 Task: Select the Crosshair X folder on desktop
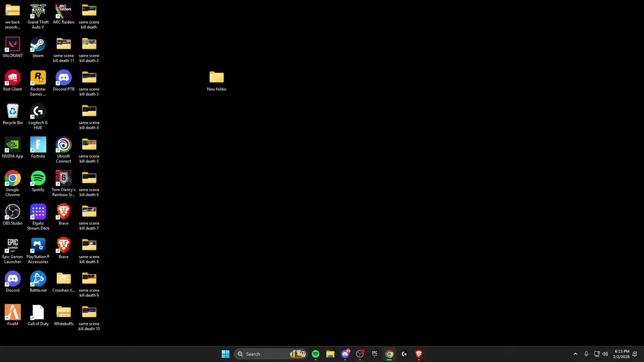pyautogui.click(x=63, y=283)
